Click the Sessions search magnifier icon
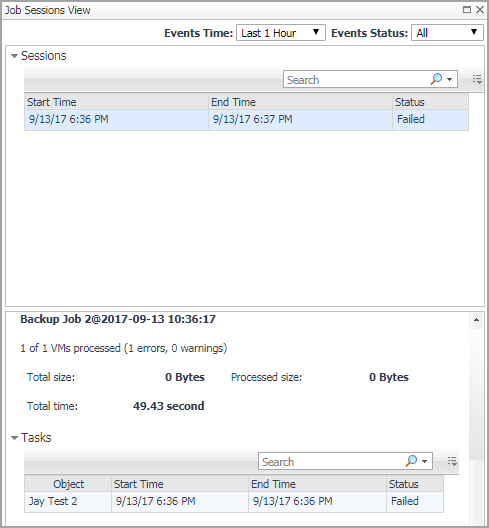The width and height of the screenshot is (489, 528). tap(436, 79)
